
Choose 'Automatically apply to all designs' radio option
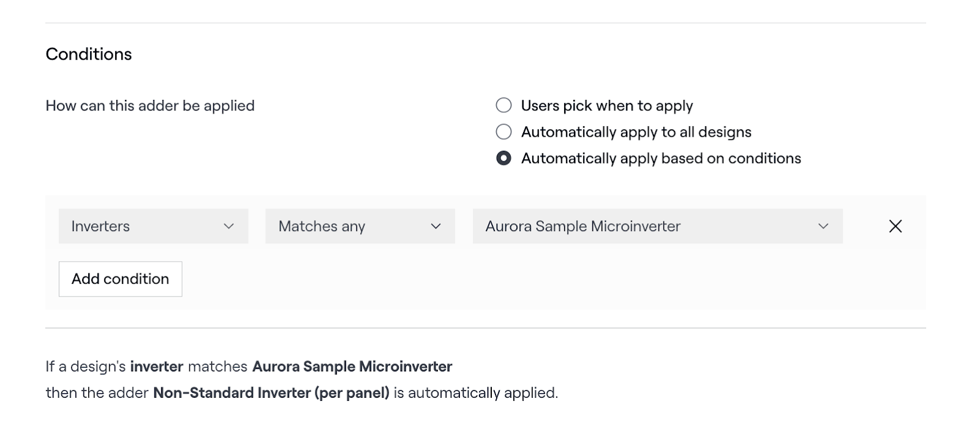click(x=503, y=132)
